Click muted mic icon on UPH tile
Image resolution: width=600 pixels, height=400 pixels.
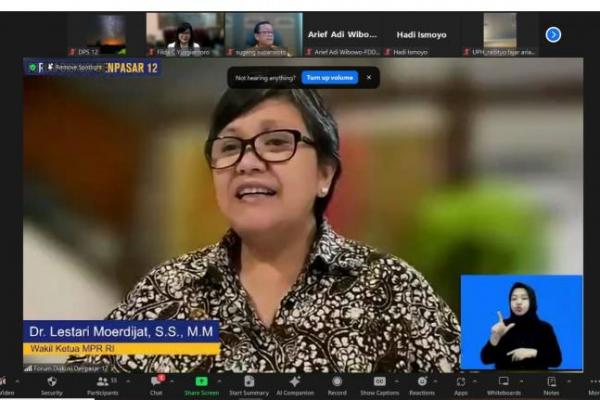(x=466, y=52)
